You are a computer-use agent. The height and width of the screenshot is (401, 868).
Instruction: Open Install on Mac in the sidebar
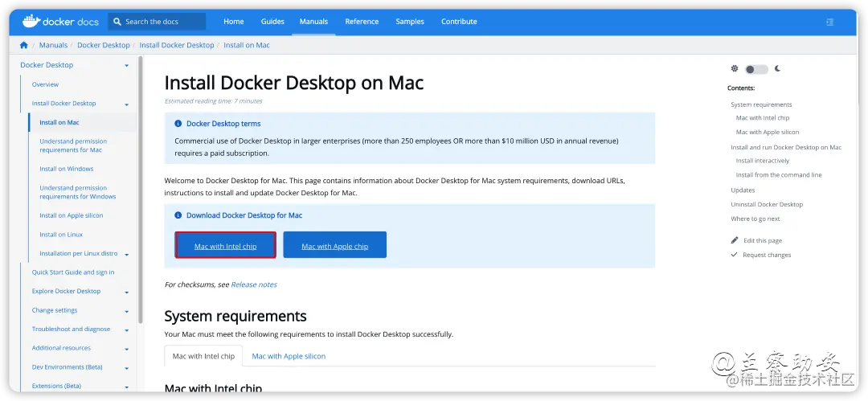tap(59, 122)
